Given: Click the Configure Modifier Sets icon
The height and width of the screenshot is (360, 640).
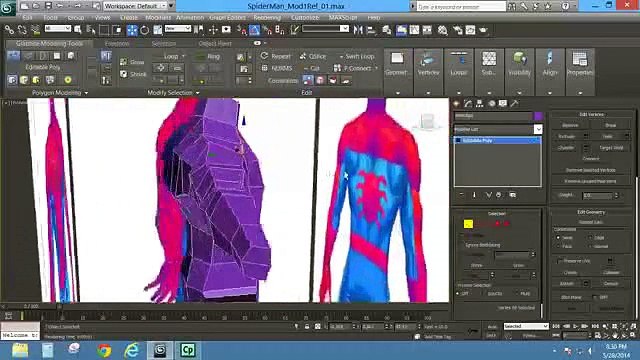Looking at the screenshot, I should pos(513,195).
